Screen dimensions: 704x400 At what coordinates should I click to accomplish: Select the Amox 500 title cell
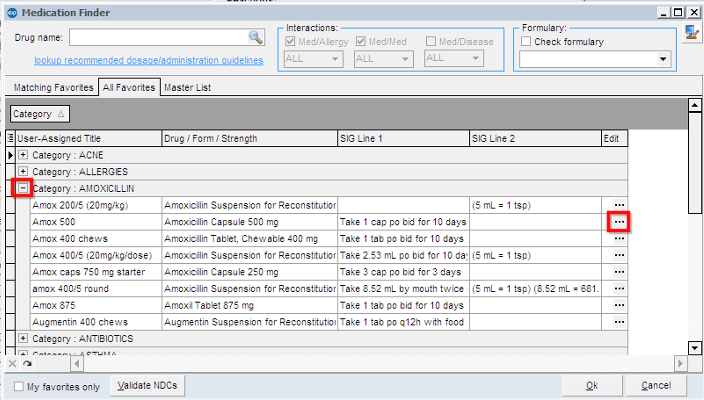click(96, 222)
